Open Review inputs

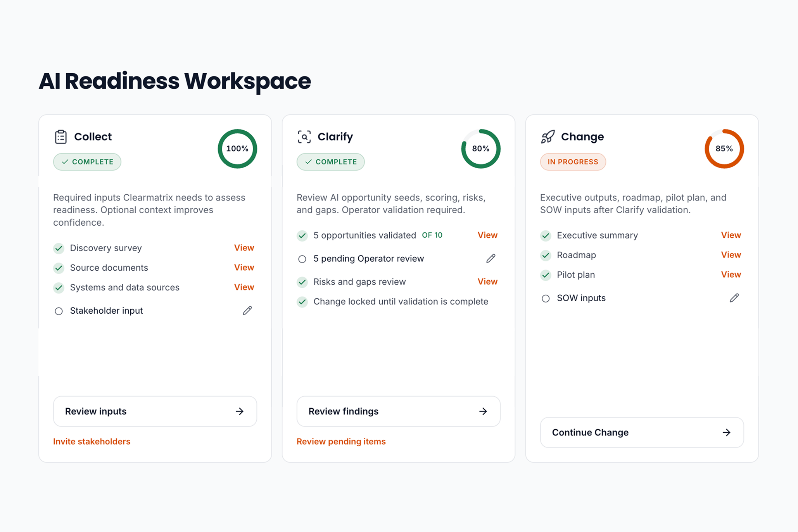[x=155, y=411]
